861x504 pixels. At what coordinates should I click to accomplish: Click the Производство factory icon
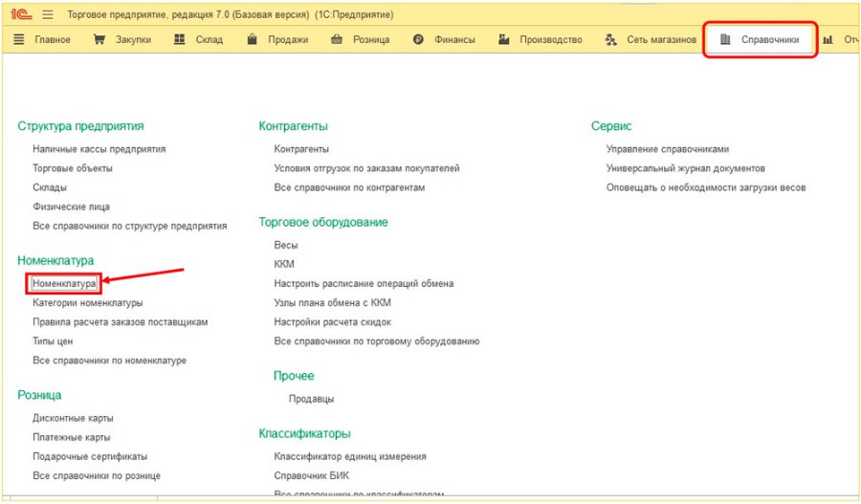pyautogui.click(x=503, y=39)
